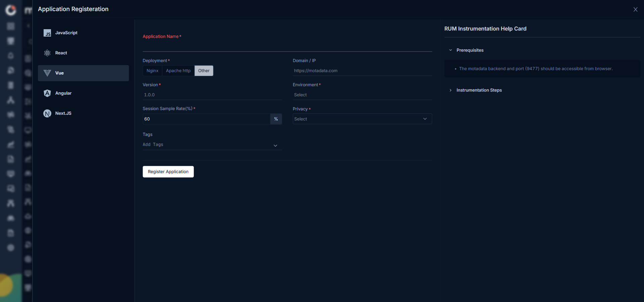Focus the Application Name field

[x=287, y=46]
